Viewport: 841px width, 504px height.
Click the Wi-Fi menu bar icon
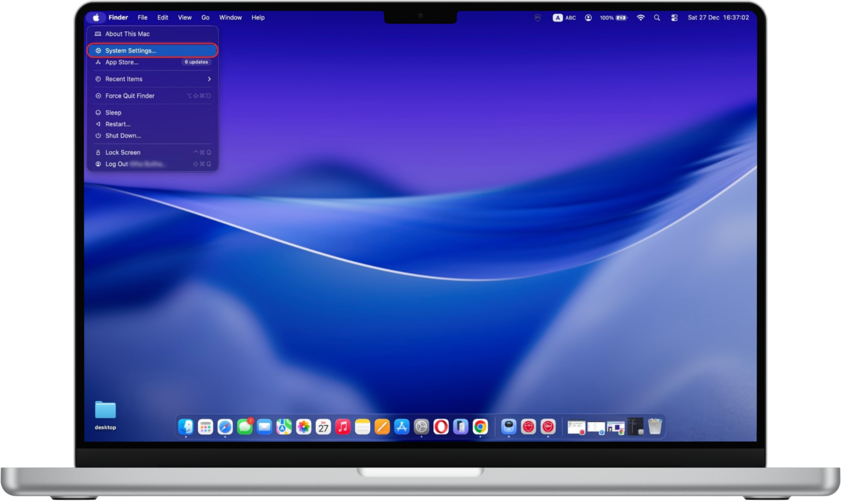pos(641,18)
